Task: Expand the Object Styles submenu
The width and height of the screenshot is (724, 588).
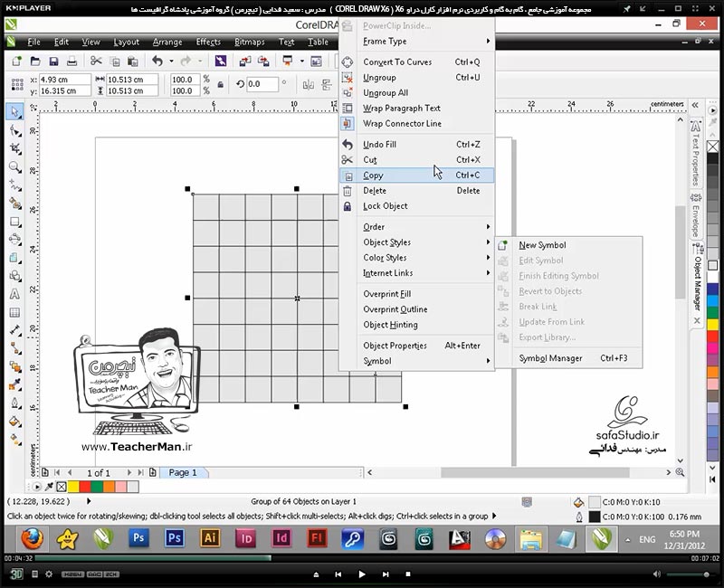Action: [417, 242]
